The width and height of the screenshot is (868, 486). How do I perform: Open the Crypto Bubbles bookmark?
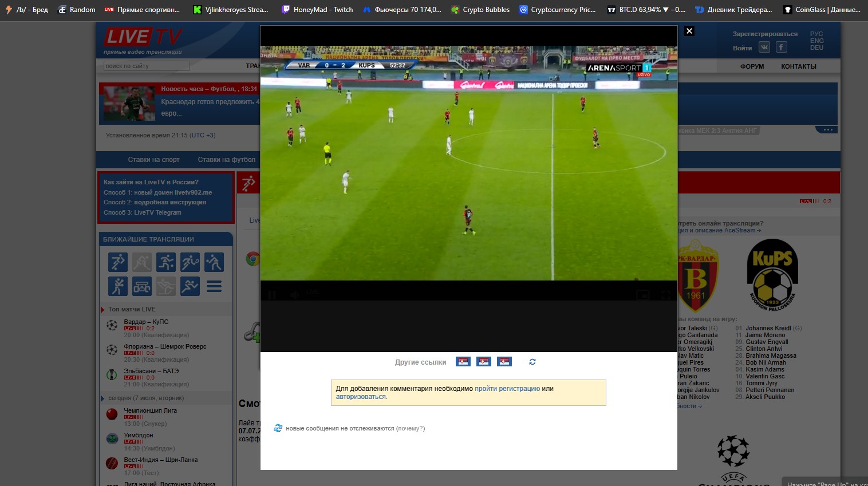(480, 10)
